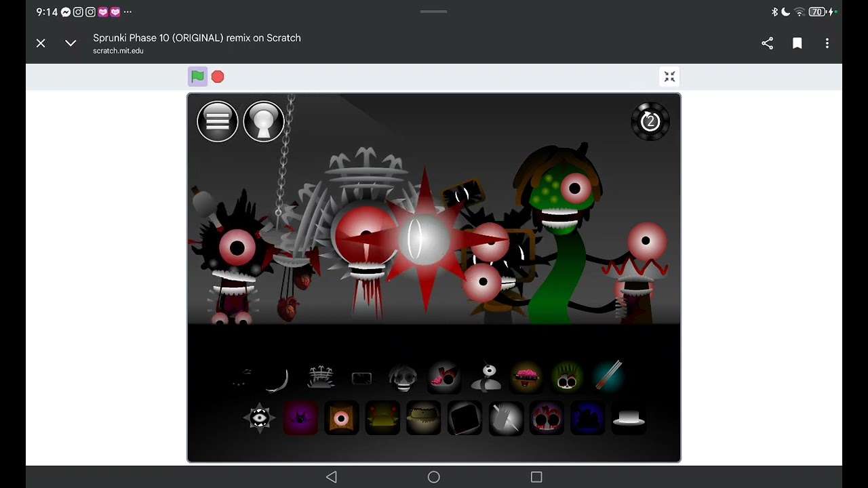Select the gray tile with pink shape icon

click(444, 378)
